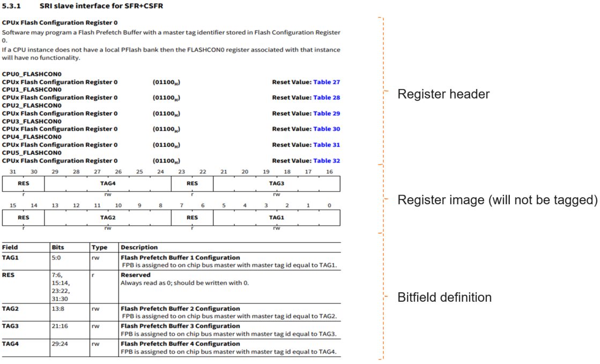
Task: Select the 29:24 bits cell
Action: [60, 344]
